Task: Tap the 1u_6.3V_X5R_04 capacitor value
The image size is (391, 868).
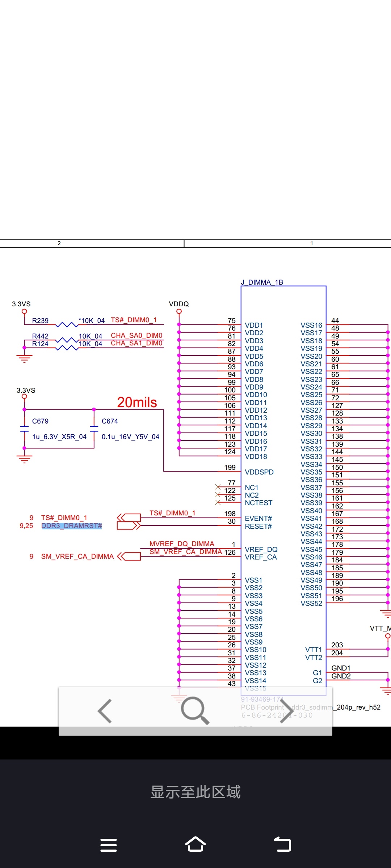Action: tap(59, 437)
